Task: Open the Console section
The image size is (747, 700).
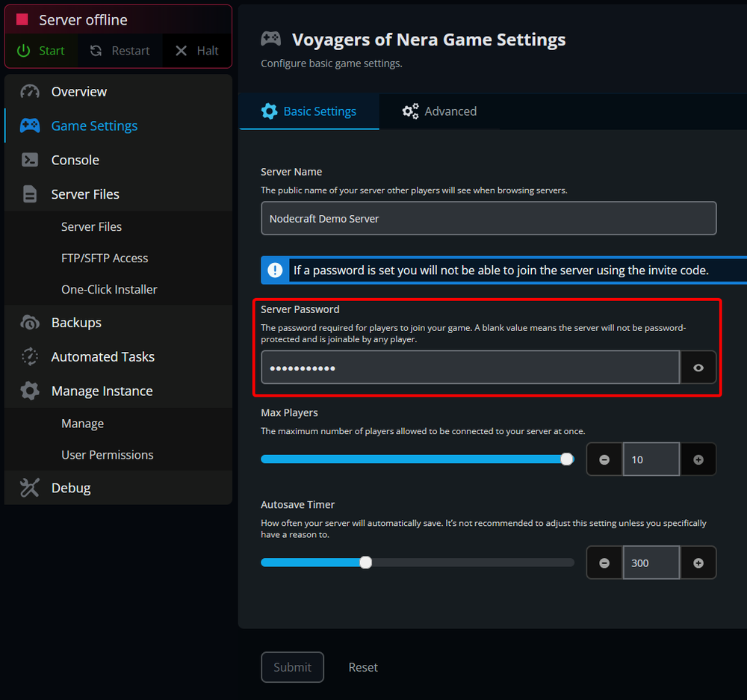Action: pos(118,160)
